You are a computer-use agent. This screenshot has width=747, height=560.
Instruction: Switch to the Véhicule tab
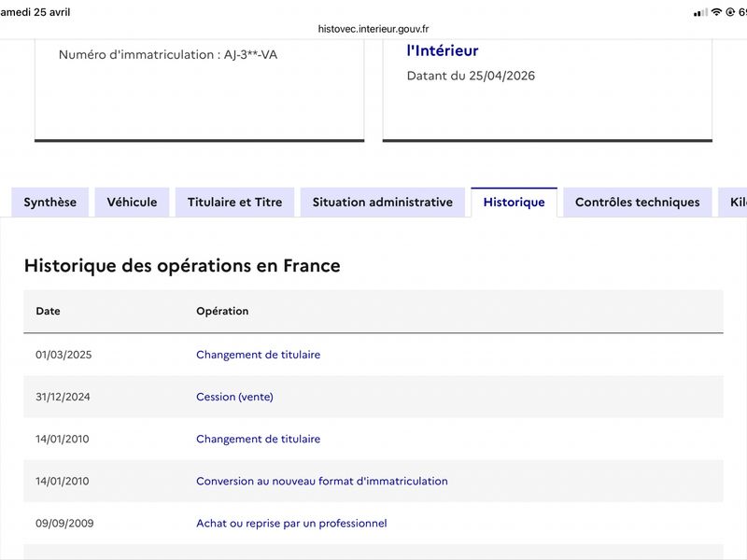[x=132, y=203]
